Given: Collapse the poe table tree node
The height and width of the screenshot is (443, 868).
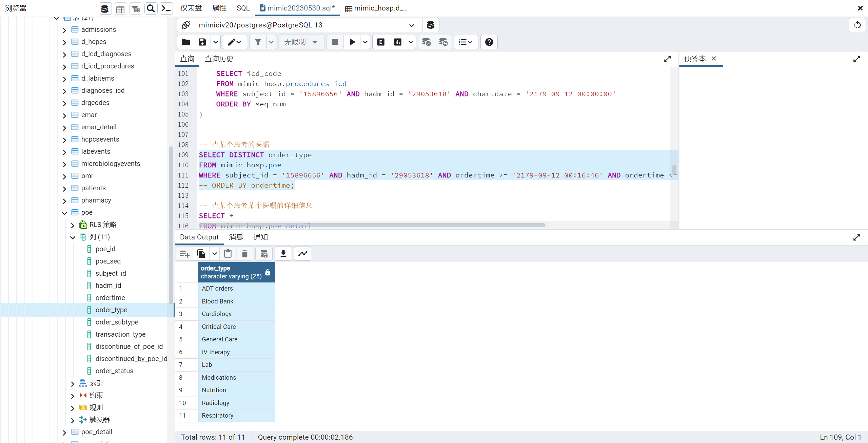Looking at the screenshot, I should point(64,213).
